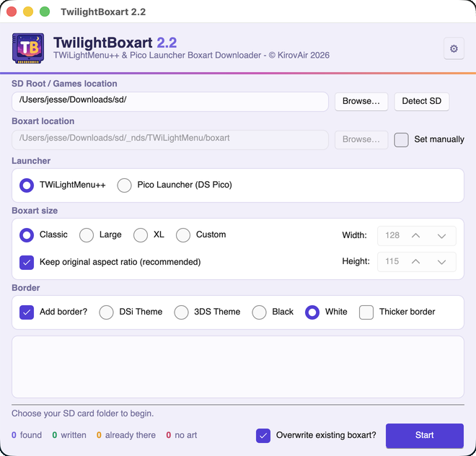Click the '0 already there' counter
Screen dimensions: 476x456
pos(126,435)
